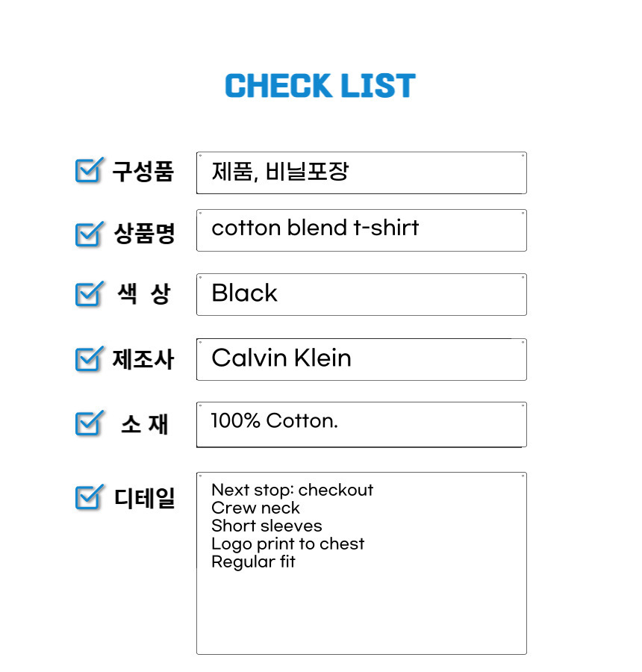Click the 상품명 label
642x672 pixels.
(x=144, y=234)
